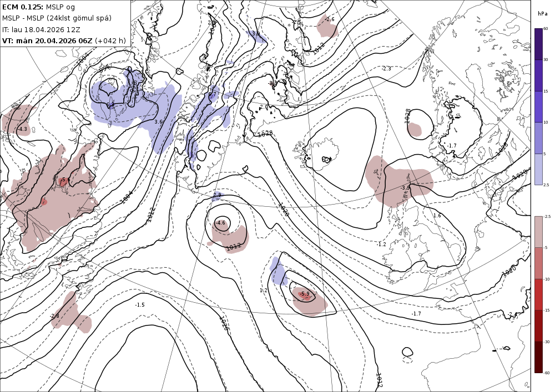Click the -5 to -10 hPa salmon legend band
The image size is (555, 392).
(x=538, y=263)
